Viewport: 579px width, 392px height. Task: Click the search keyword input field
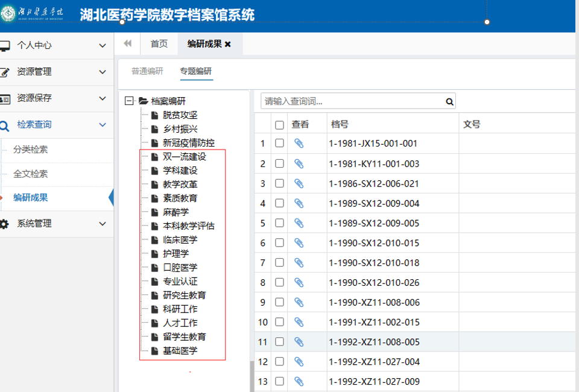point(353,101)
